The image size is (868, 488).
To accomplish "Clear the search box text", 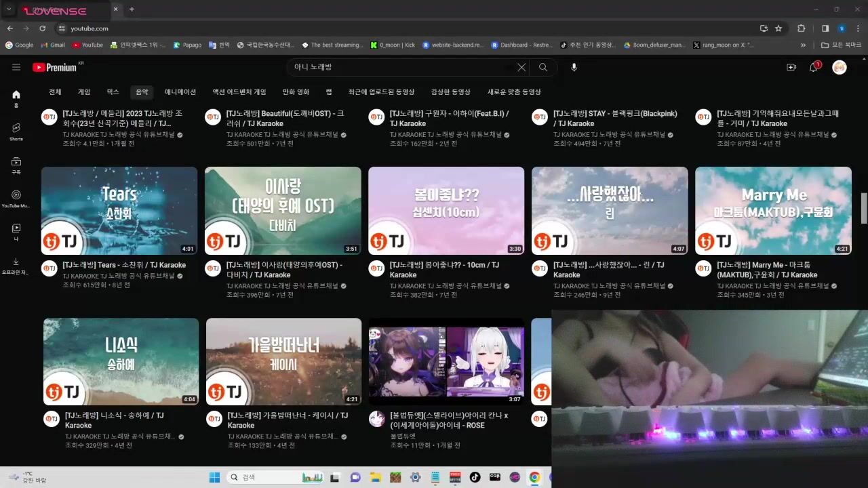I will point(521,67).
